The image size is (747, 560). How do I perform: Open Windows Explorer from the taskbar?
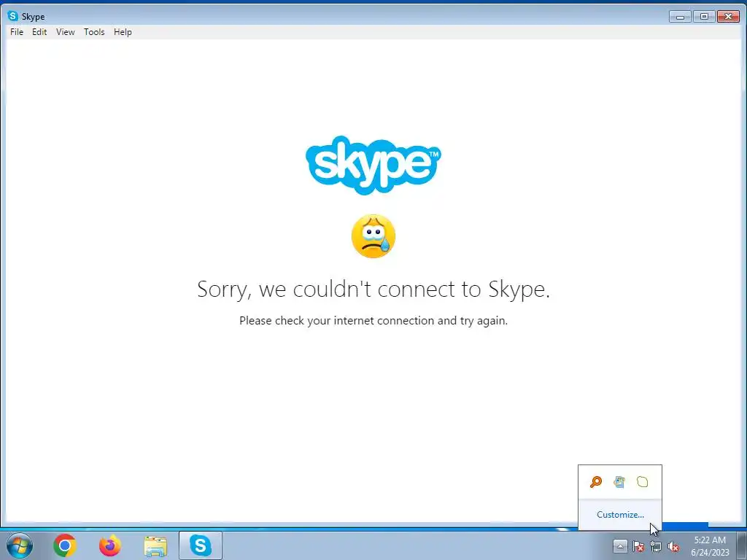pos(155,546)
